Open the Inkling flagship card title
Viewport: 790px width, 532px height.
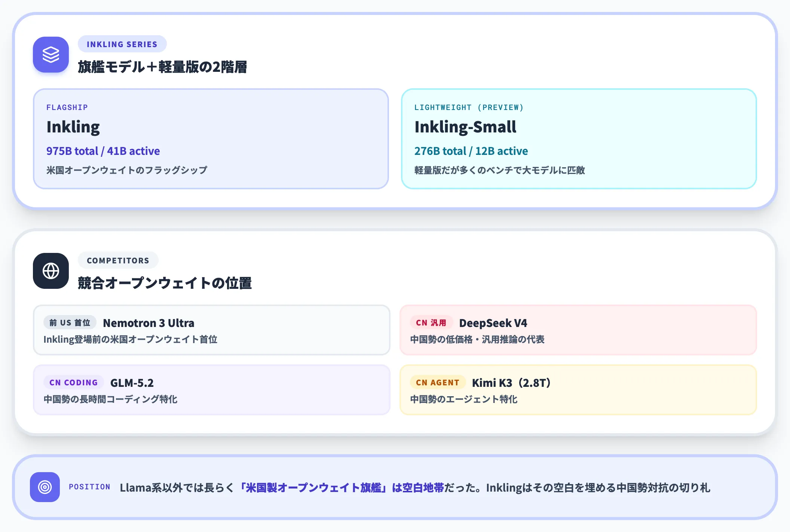pyautogui.click(x=73, y=127)
